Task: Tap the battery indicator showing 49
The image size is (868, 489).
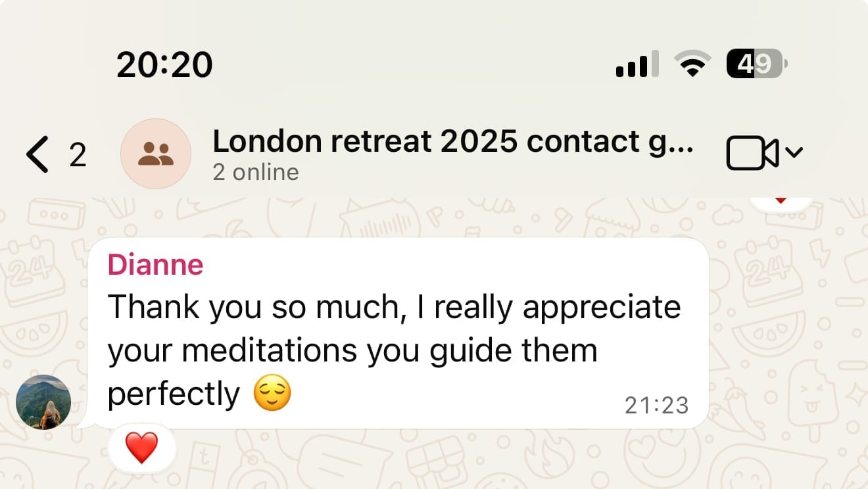Action: (x=756, y=64)
